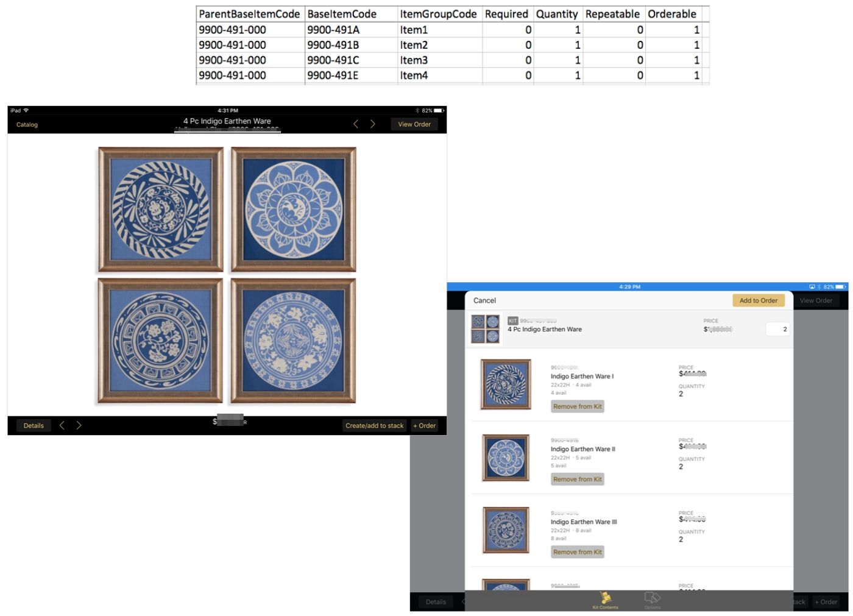Switch to the Options tab
Image resolution: width=853 pixels, height=616 pixels.
click(653, 600)
